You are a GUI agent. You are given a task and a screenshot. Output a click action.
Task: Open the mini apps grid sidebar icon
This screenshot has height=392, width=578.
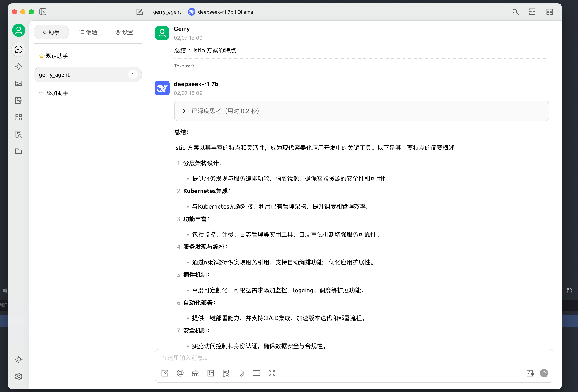tap(19, 117)
